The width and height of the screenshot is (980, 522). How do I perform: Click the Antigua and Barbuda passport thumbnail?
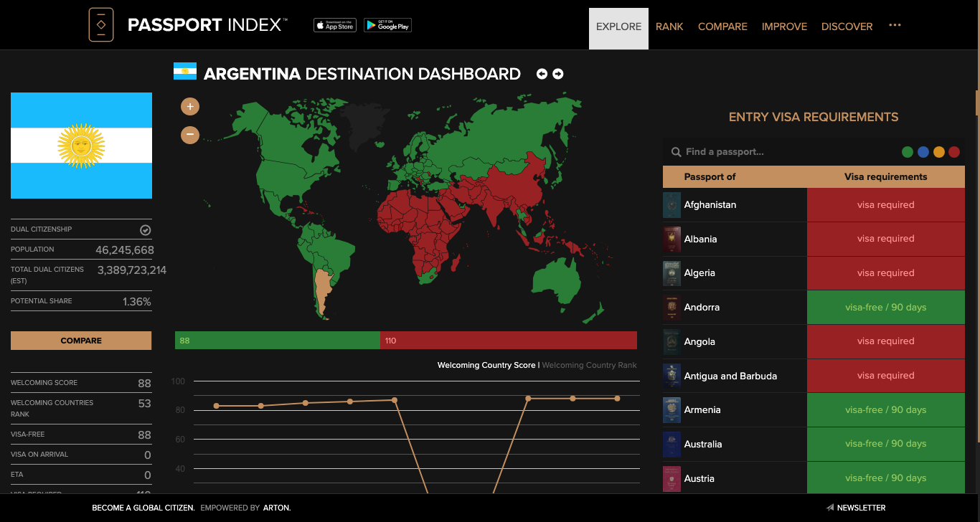pyautogui.click(x=672, y=376)
